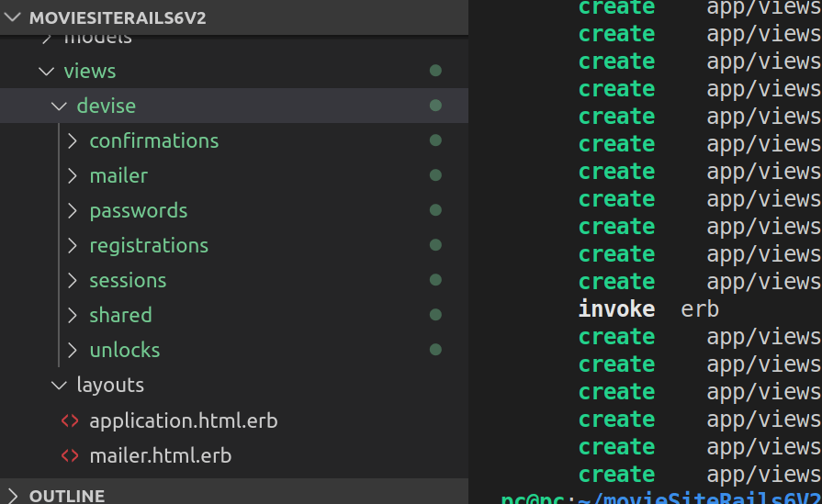822x504 pixels.
Task: Click git status dot next to registrations
Action: [x=435, y=245]
